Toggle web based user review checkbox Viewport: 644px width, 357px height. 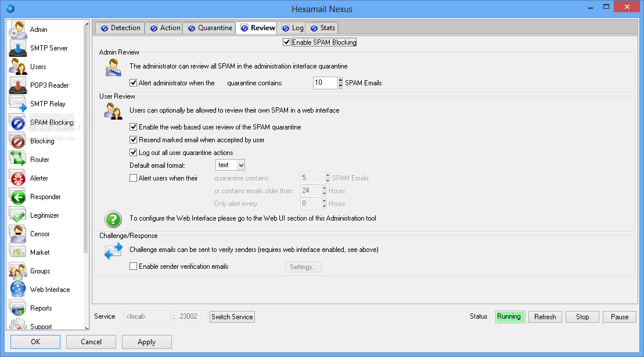point(133,127)
